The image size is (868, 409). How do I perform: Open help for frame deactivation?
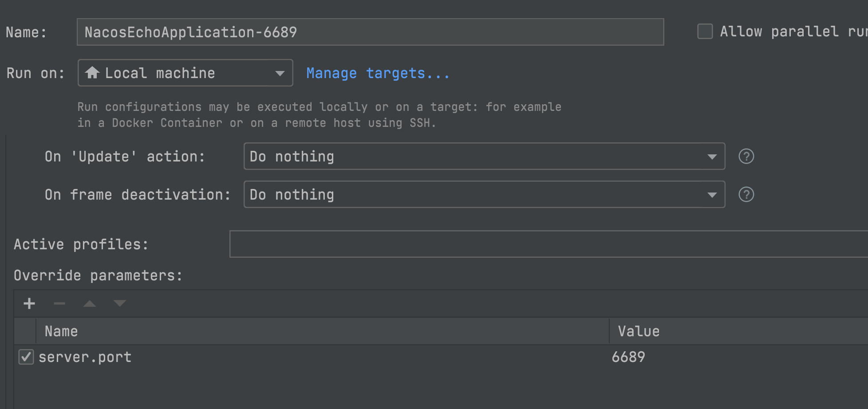[746, 195]
